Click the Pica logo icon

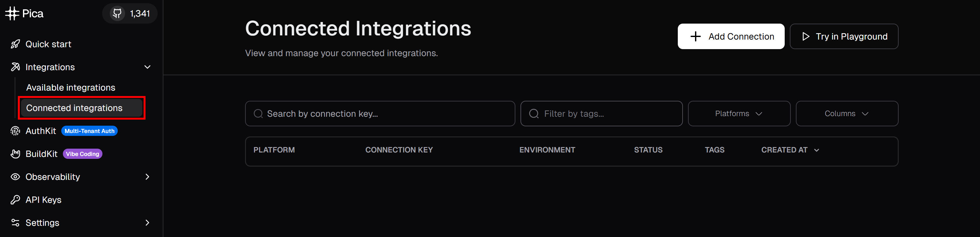12,14
